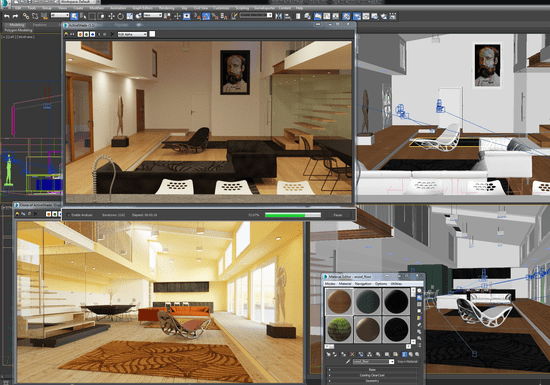550x385 pixels.
Task: Expand the Coating ClearCoat rollout
Action: [x=372, y=375]
